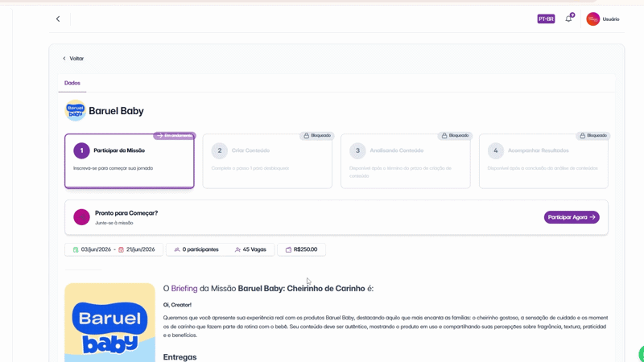Image resolution: width=644 pixels, height=362 pixels.
Task: Click the green start calendar icon
Action: [76, 249]
